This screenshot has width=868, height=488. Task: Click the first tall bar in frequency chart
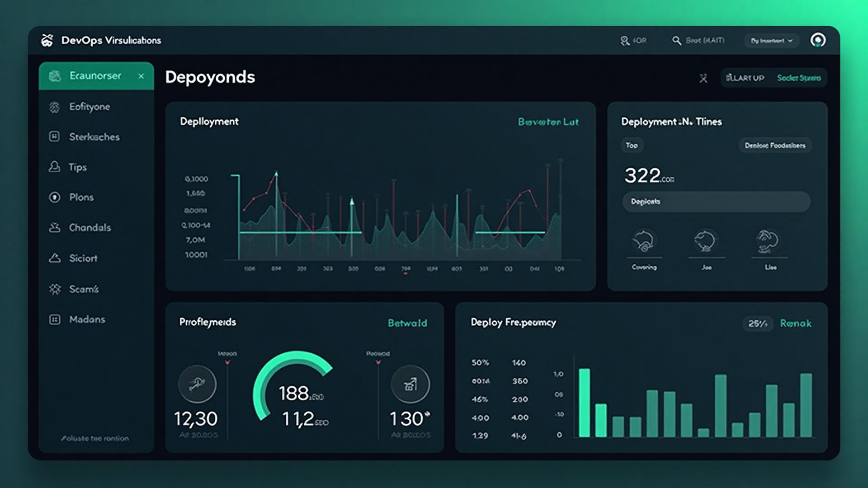point(584,403)
